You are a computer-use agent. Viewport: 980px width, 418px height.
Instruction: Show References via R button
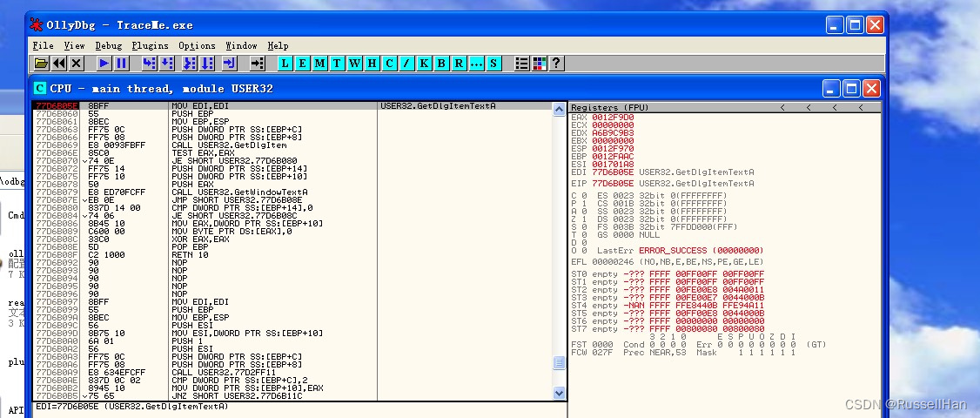pyautogui.click(x=459, y=64)
